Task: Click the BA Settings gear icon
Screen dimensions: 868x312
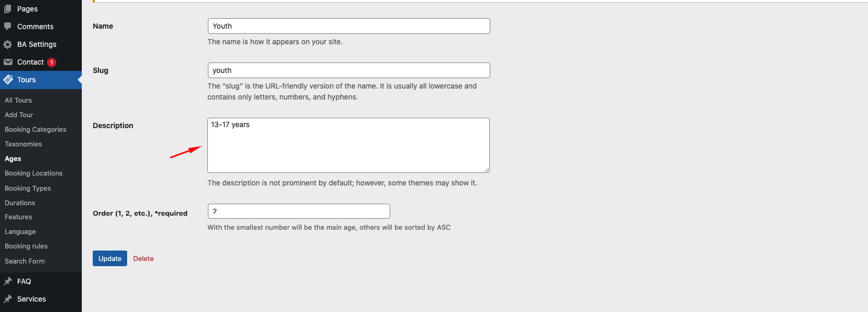Action: 8,44
